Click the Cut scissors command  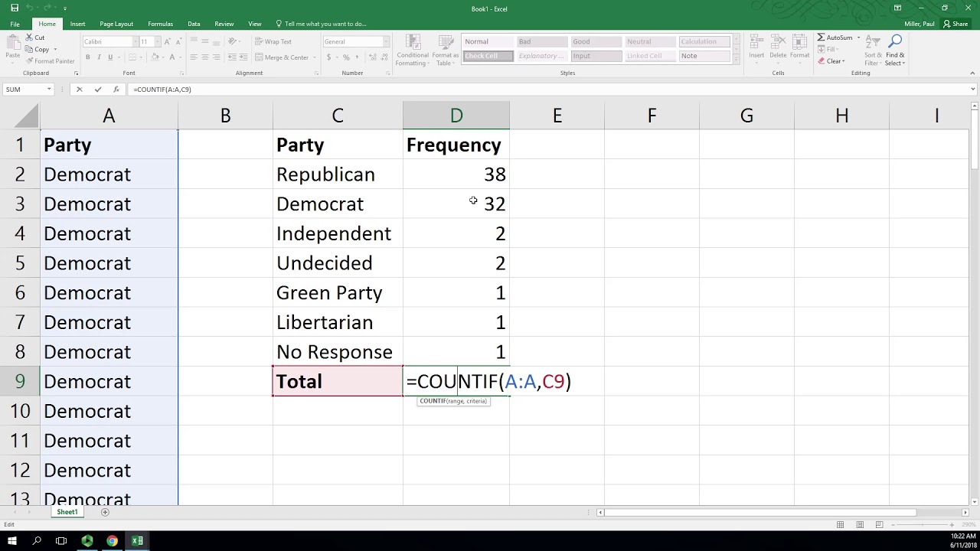[x=34, y=37]
